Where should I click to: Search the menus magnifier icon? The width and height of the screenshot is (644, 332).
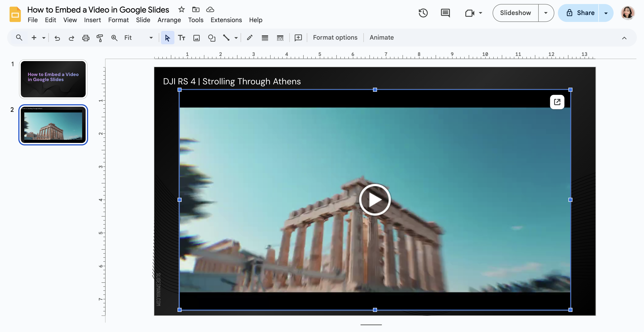click(x=19, y=38)
